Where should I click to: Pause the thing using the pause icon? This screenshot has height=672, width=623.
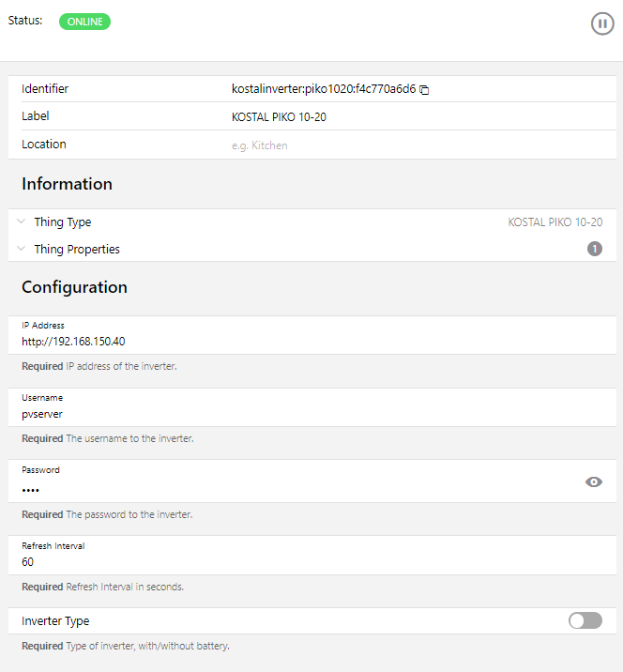coord(602,23)
